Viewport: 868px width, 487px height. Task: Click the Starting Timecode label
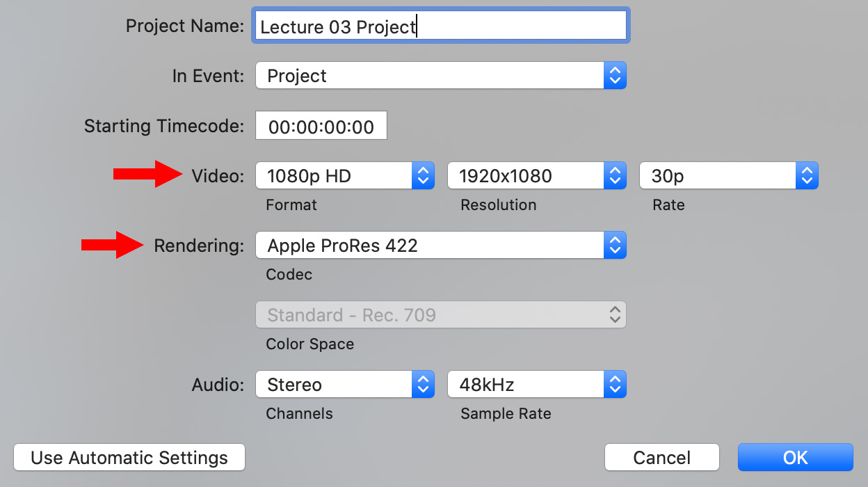tap(164, 127)
